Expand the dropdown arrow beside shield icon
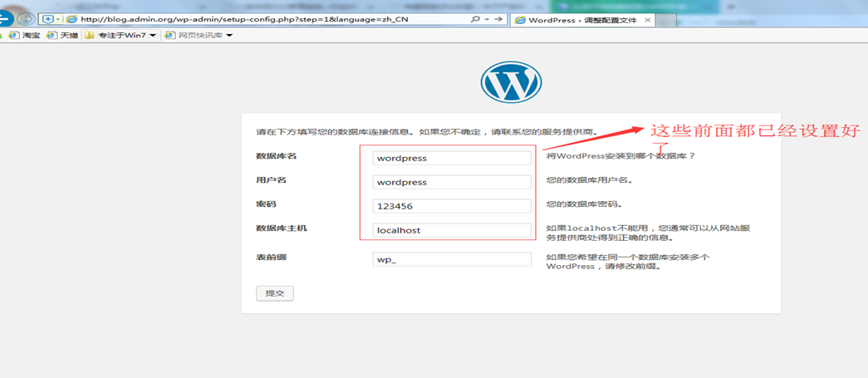 (x=58, y=19)
